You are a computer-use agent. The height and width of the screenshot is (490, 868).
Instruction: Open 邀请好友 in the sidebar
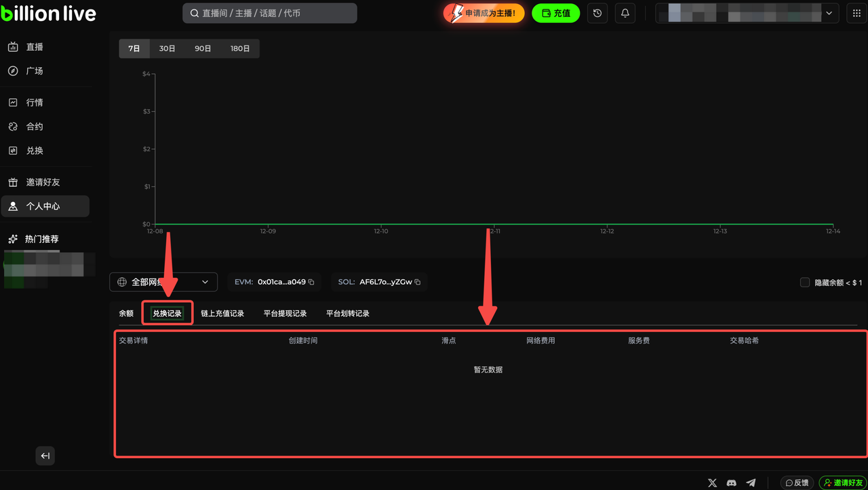point(43,182)
